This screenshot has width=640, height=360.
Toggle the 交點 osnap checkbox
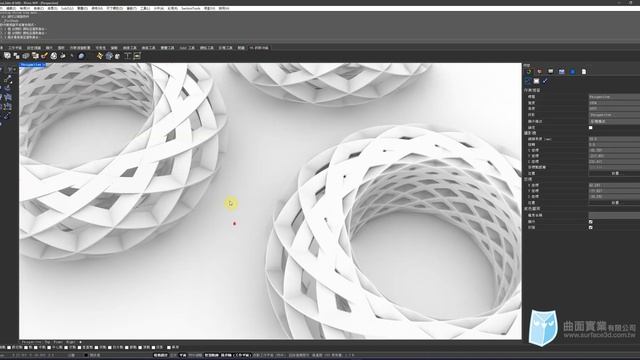(x=66, y=347)
